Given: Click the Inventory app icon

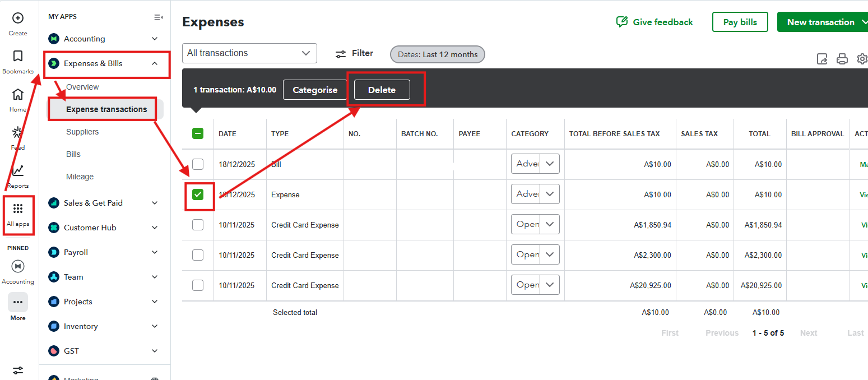Looking at the screenshot, I should pos(54,326).
